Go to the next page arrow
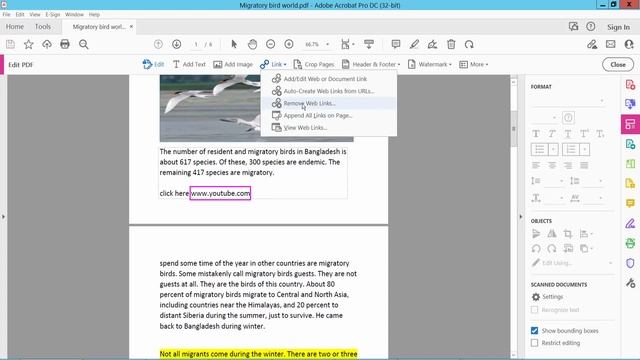This screenshot has height=360, width=640. [x=176, y=44]
